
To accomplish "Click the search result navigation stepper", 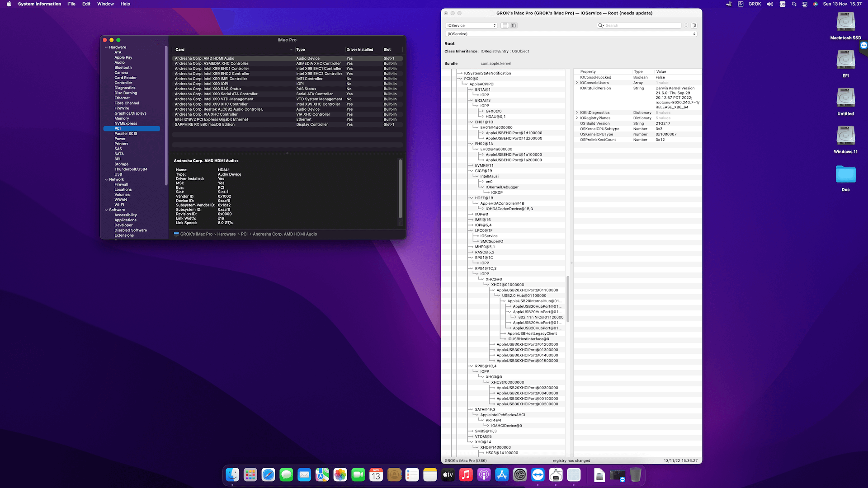I will click(x=687, y=25).
